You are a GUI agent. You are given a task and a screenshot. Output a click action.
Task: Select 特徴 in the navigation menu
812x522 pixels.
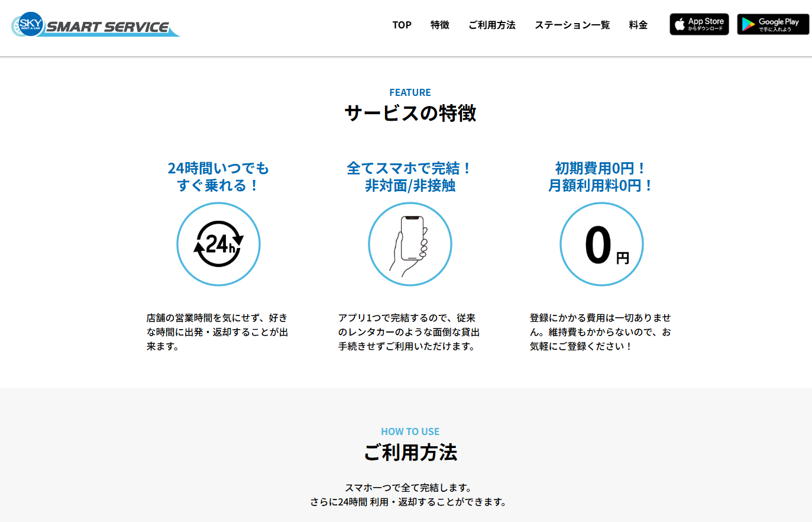pos(439,25)
